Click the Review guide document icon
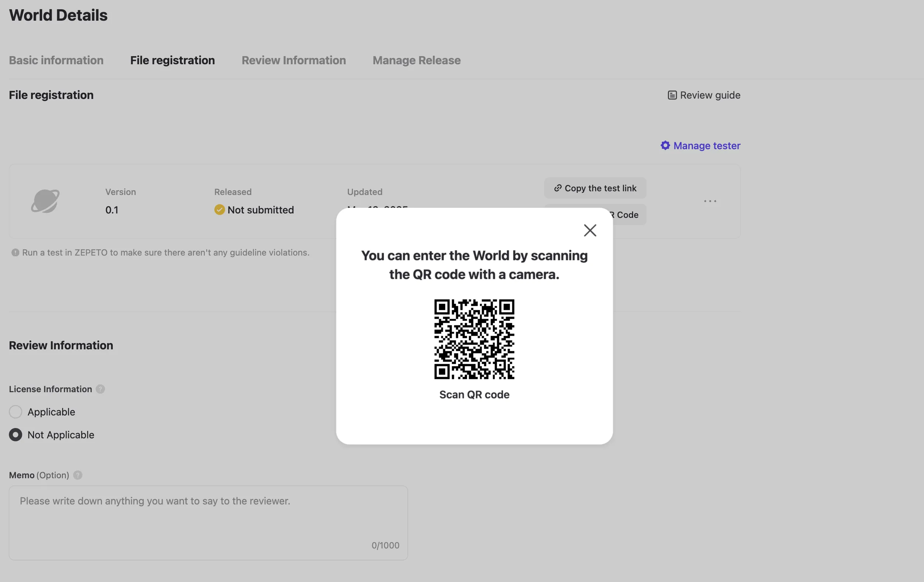This screenshot has width=924, height=582. (x=672, y=95)
